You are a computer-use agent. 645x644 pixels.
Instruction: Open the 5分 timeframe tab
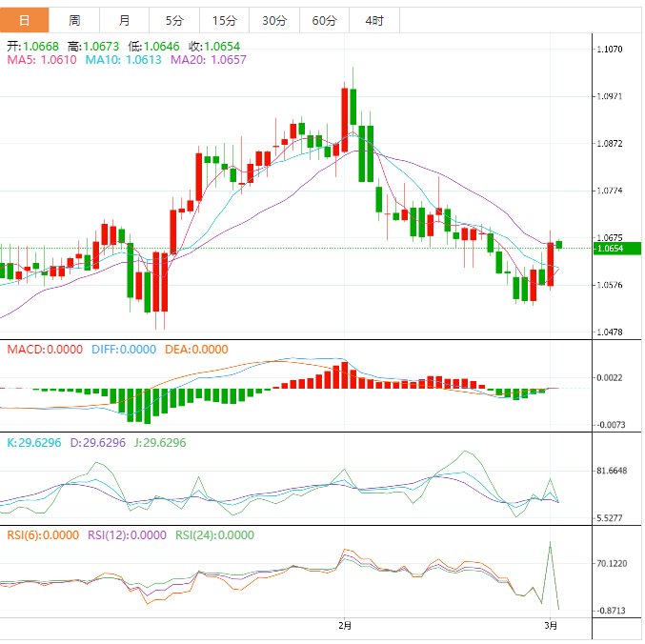coord(174,20)
